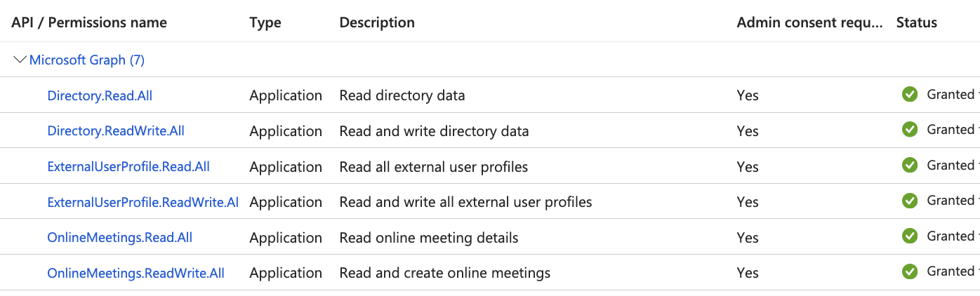980x296 pixels.
Task: Open Directory.ReadWrite.All permission
Action: [116, 131]
